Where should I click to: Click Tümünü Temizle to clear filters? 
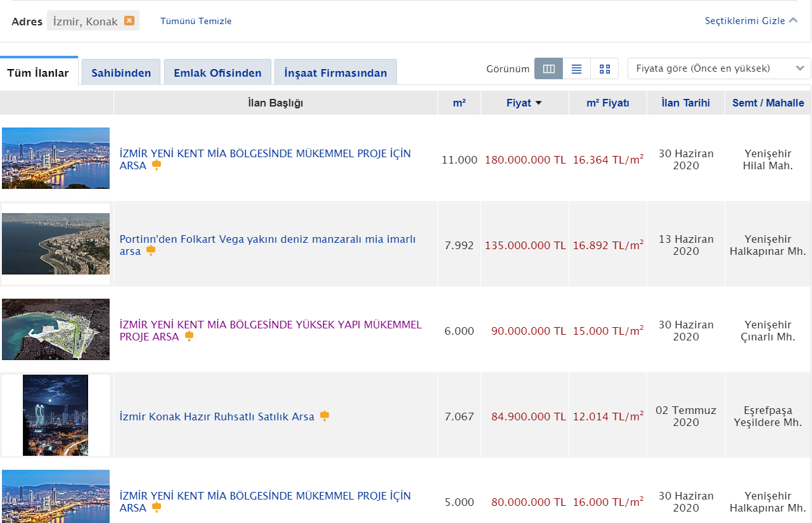click(196, 21)
